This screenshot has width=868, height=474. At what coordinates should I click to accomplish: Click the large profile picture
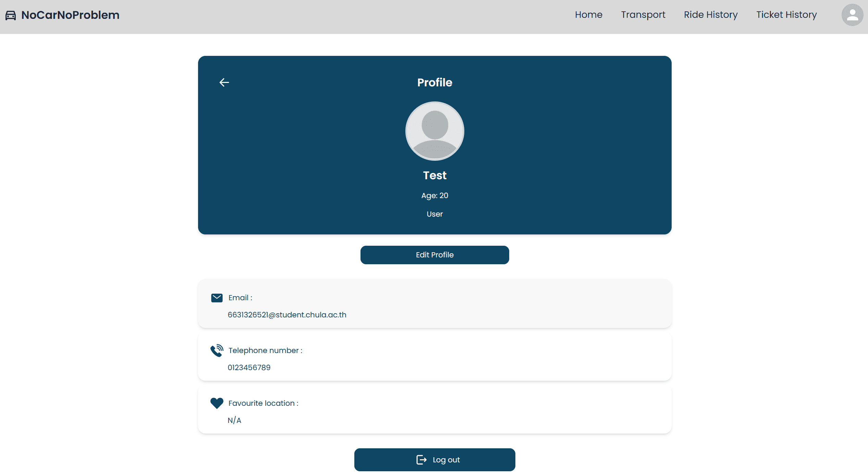435,131
